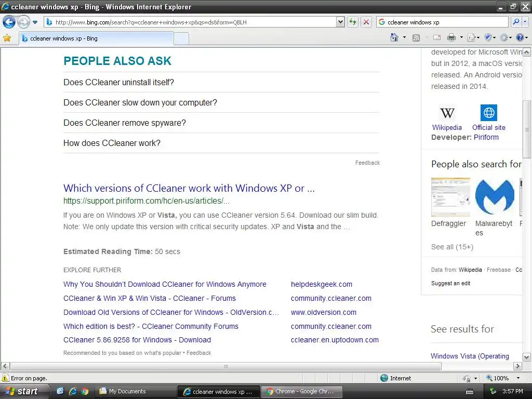Viewport: 532px width, 399px height.
Task: Select the 'ccleaner windows xp - Bing' tab
Action: point(97,38)
